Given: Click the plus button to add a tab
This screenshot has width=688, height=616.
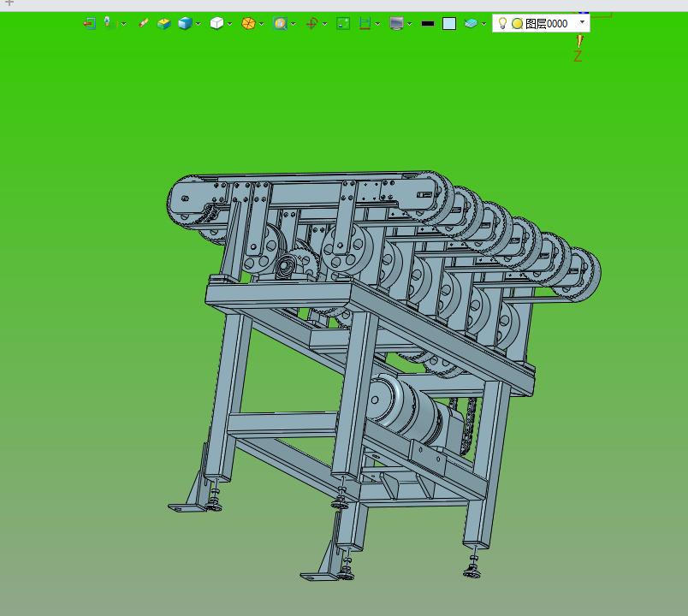Looking at the screenshot, I should 9,3.
